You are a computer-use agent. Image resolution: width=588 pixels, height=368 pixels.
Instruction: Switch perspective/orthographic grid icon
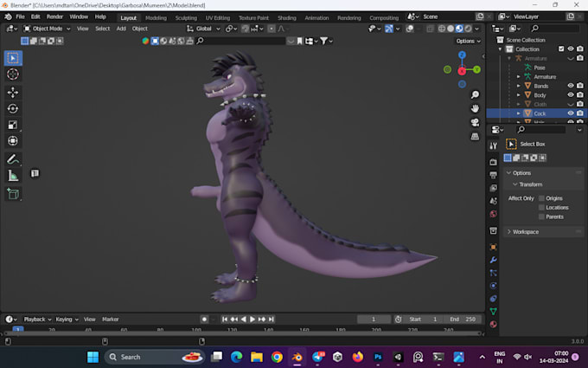pos(475,136)
